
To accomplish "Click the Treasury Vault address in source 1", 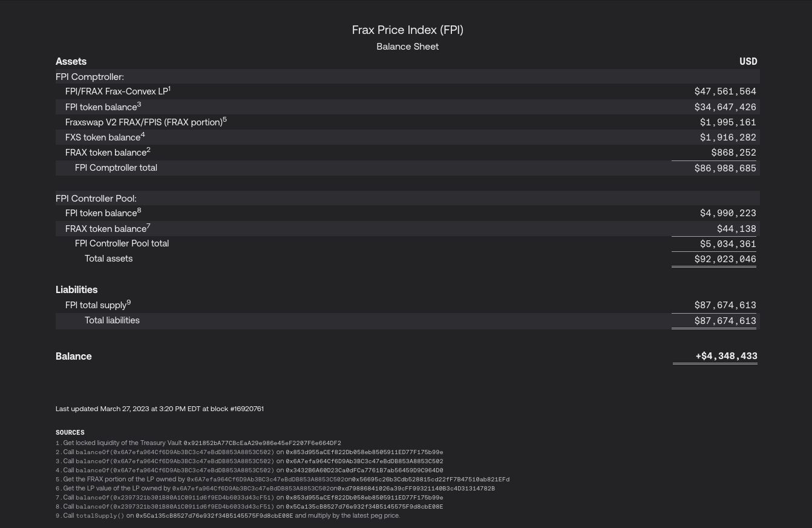I will tap(262, 443).
